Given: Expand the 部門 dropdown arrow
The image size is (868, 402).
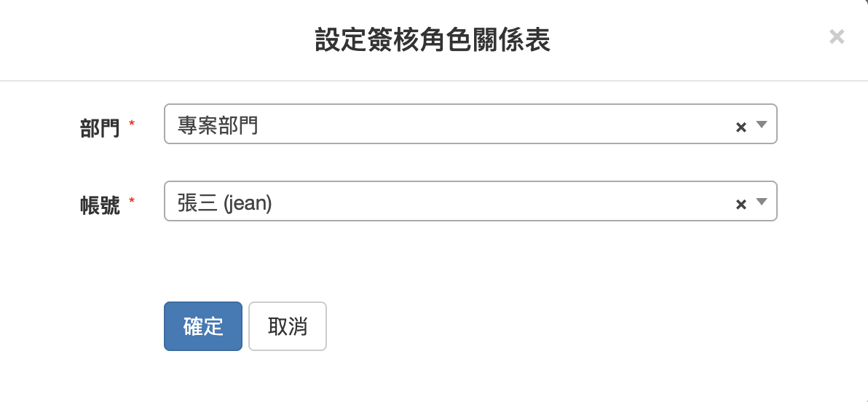Looking at the screenshot, I should point(762,125).
